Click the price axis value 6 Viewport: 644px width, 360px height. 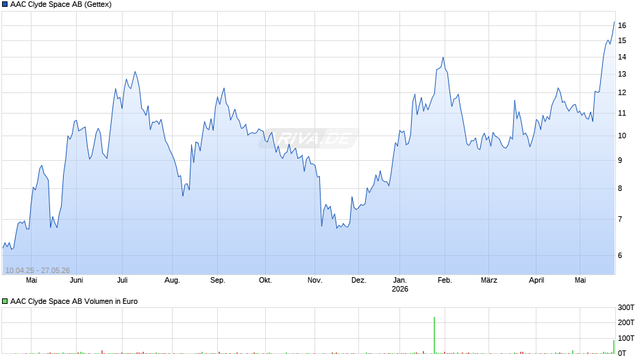click(x=620, y=255)
